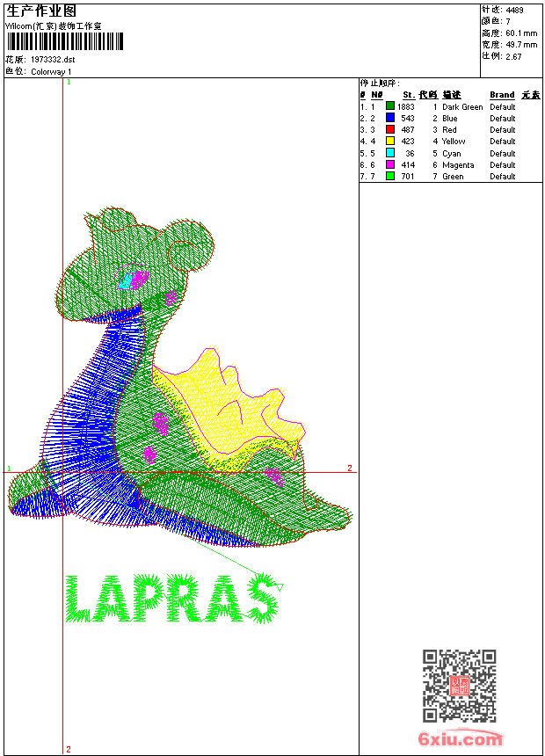Click the 'Colorway 1' label
Image resolution: width=545 pixels, height=756 pixels.
tap(51, 72)
